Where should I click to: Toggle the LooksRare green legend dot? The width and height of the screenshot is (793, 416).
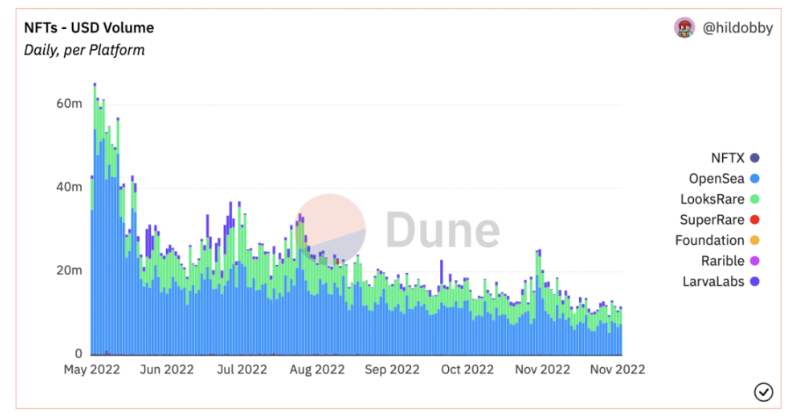[x=755, y=199]
